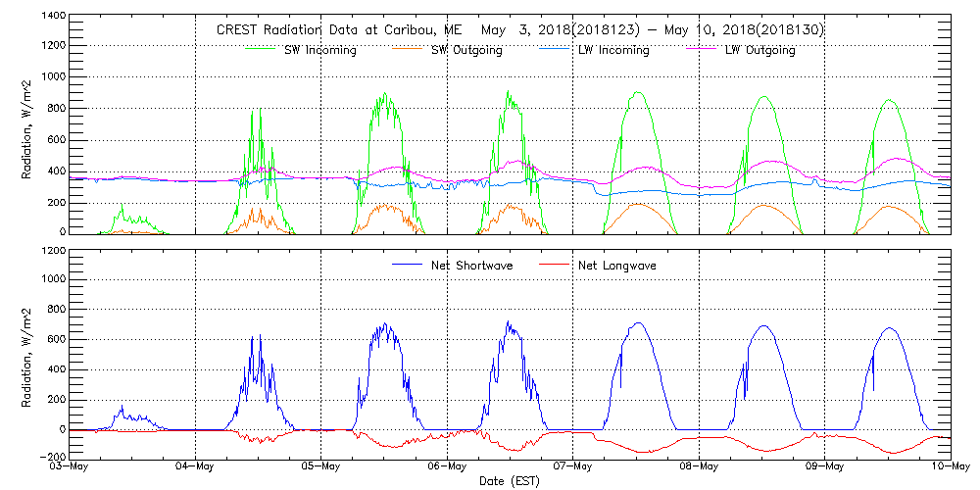Click the '08-May' x-axis date label
Screen dimensions: 980x490
pos(699,467)
